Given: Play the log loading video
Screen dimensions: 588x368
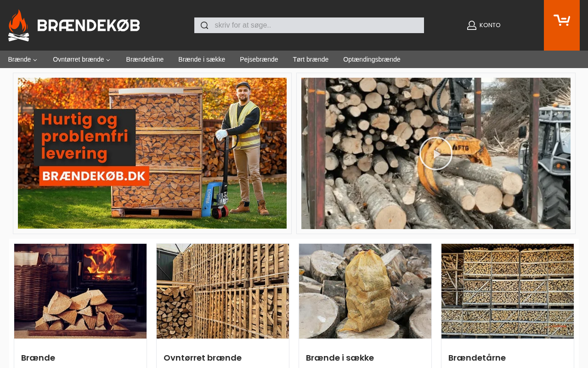Looking at the screenshot, I should (x=435, y=153).
